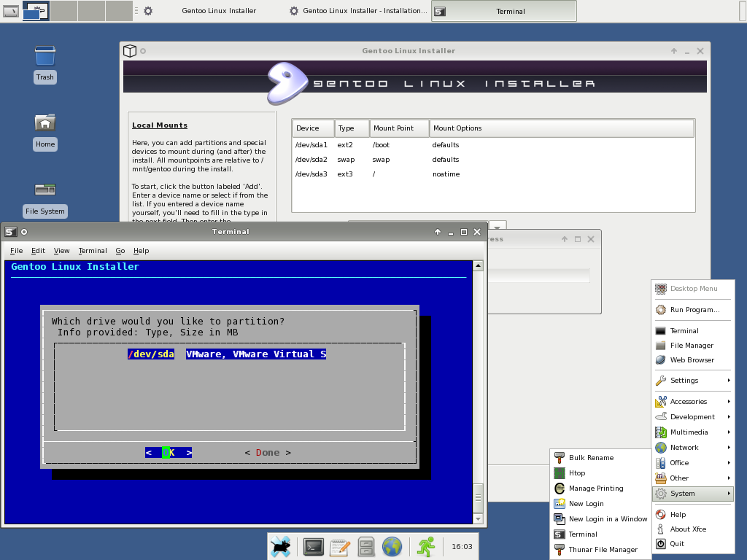Screen dimensions: 747x560
Task: Open the Terminal File menu
Action: (x=16, y=251)
